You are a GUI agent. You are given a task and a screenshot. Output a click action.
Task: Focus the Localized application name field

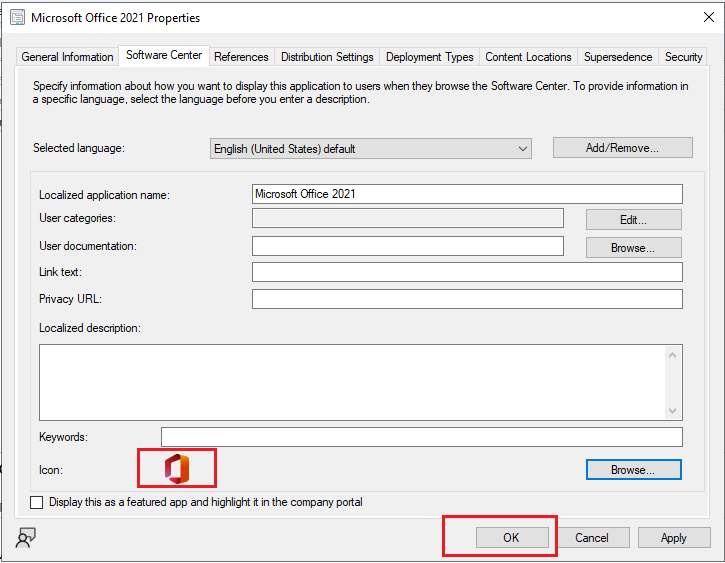pos(467,194)
